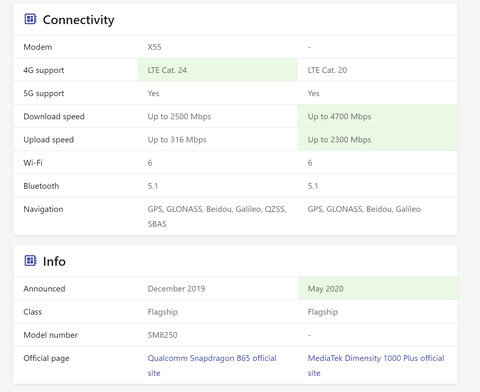Click the highlighted Up to 4700 Mbps cell
This screenshot has height=392, width=480.
coord(377,116)
